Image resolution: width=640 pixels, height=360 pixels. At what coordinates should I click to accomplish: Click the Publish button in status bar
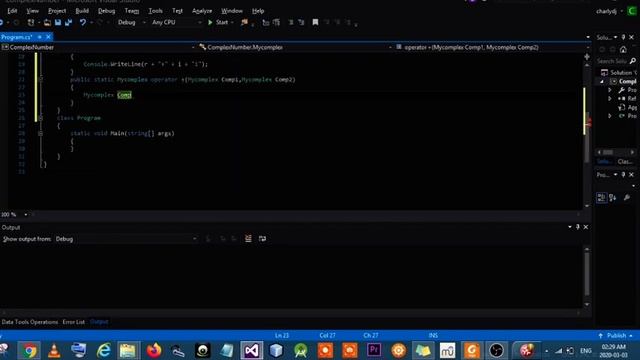(x=616, y=336)
